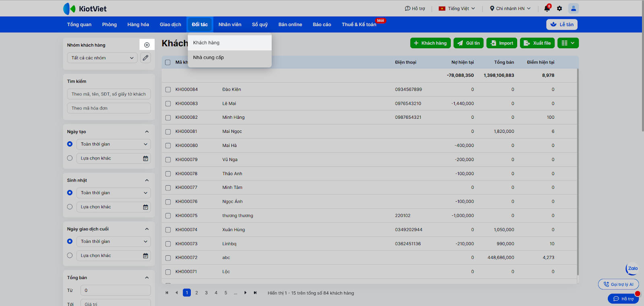
Task: Click the Gửi tin button
Action: (469, 43)
